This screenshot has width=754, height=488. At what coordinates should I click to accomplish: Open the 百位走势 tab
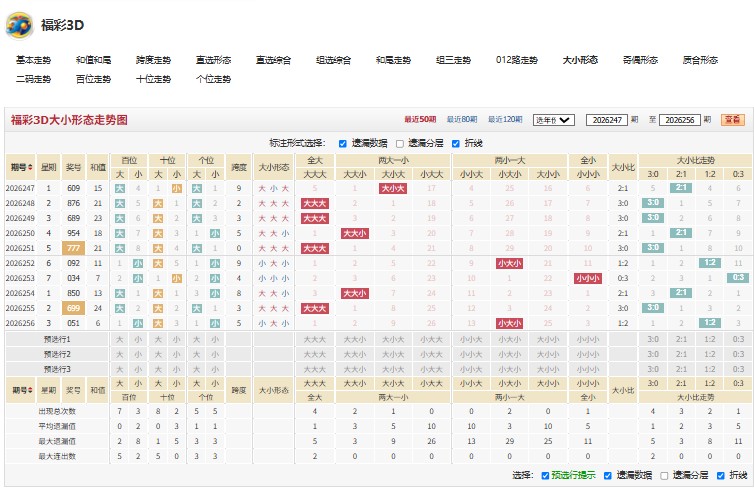click(93, 79)
